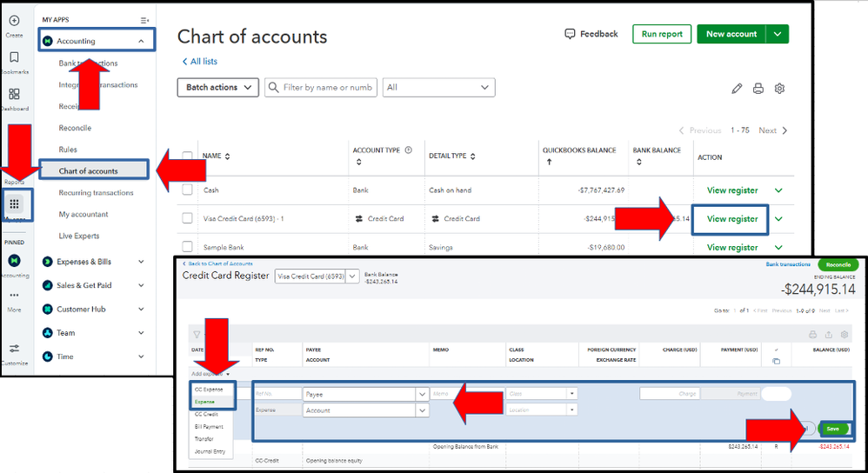Sort by QuickBooks Balance arrow
This screenshot has width=868, height=473.
[549, 162]
